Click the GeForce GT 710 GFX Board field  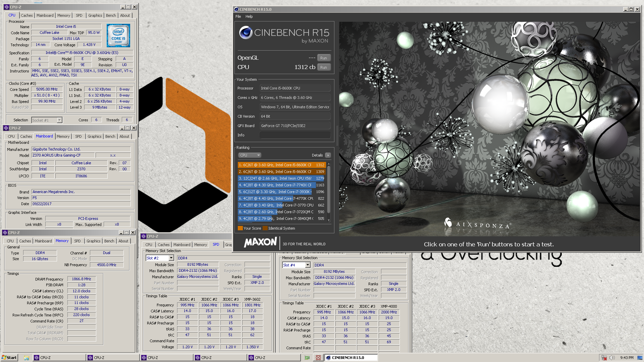(x=295, y=126)
